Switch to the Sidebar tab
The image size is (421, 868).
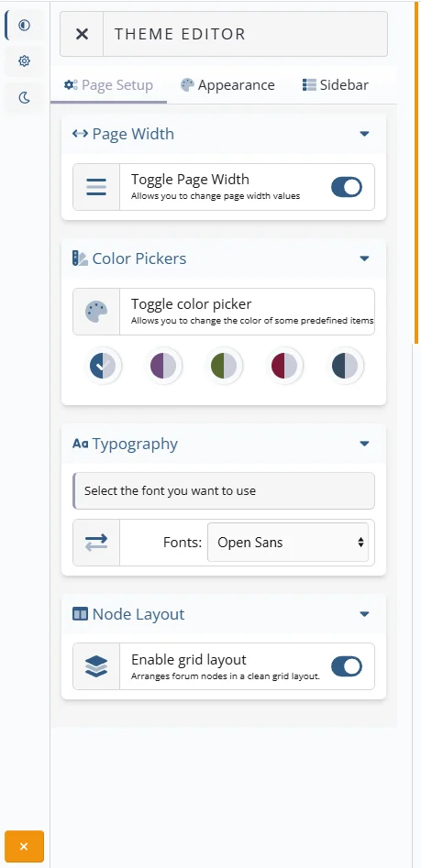336,85
